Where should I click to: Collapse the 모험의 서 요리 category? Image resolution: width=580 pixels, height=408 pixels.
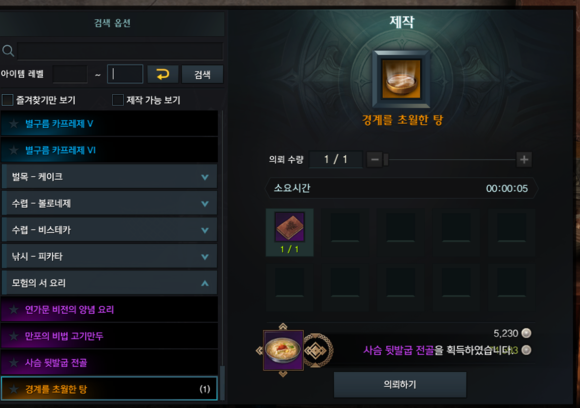(x=109, y=283)
